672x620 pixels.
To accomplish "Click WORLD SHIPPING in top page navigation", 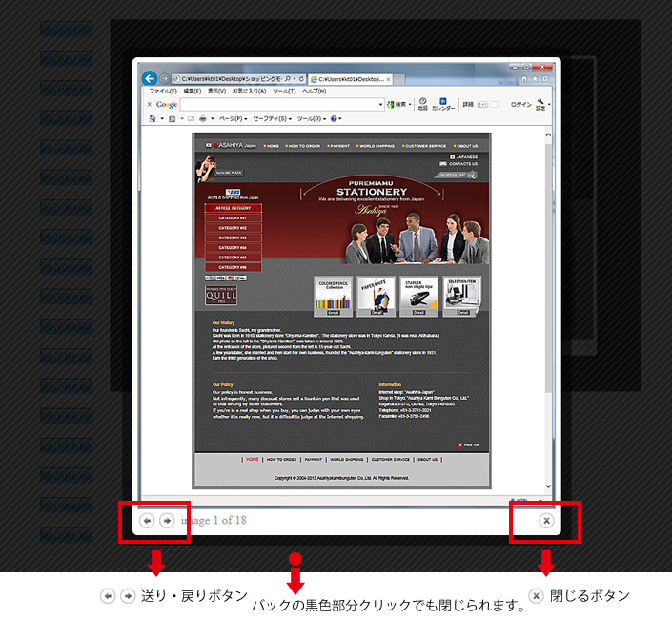I will (376, 146).
